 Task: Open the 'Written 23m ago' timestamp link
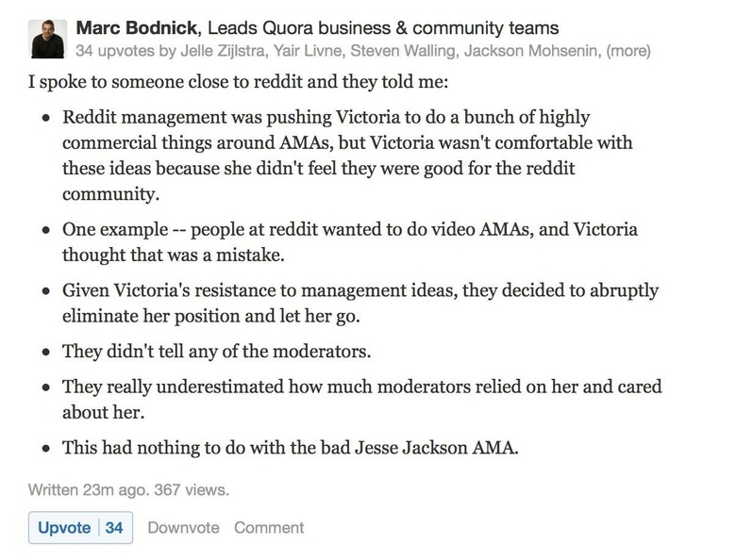click(x=89, y=489)
